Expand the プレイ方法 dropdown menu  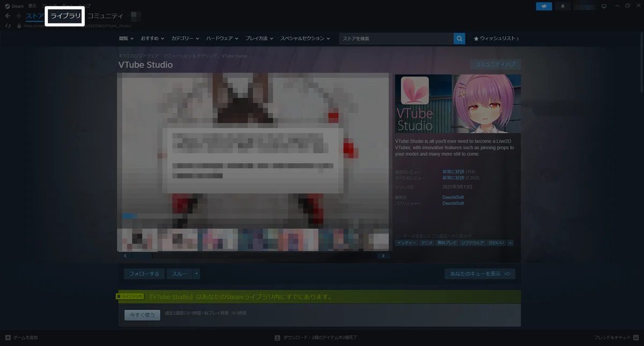pyautogui.click(x=259, y=39)
